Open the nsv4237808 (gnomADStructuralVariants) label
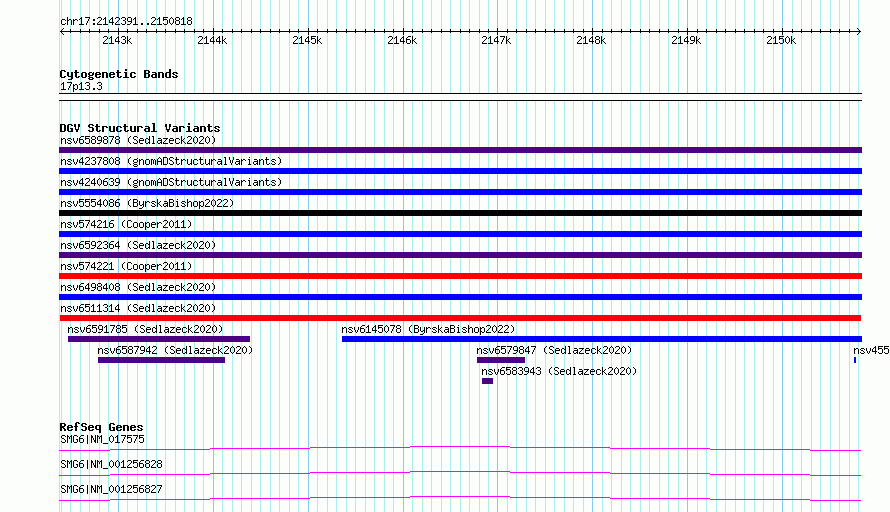This screenshot has height=512, width=890. (x=171, y=161)
